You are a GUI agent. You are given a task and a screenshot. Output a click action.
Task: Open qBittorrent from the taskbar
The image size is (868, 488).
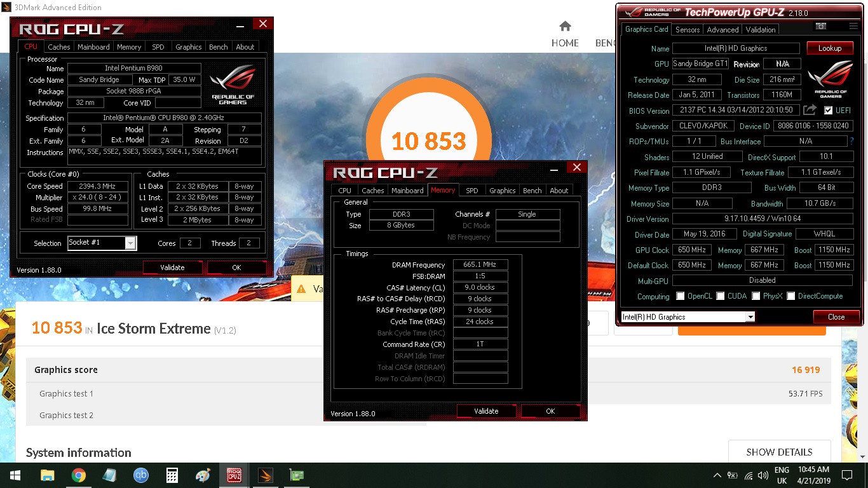coord(140,475)
